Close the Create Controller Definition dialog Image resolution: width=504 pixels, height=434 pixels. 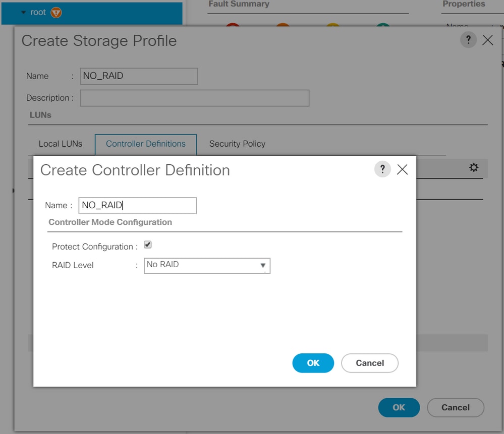[x=402, y=169]
